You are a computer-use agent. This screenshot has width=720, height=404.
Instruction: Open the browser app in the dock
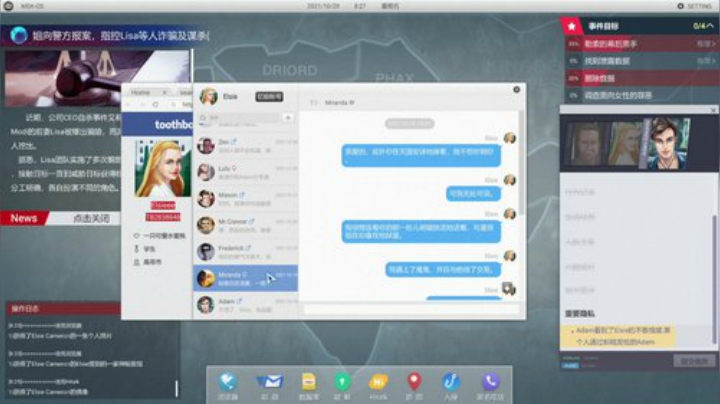[228, 382]
